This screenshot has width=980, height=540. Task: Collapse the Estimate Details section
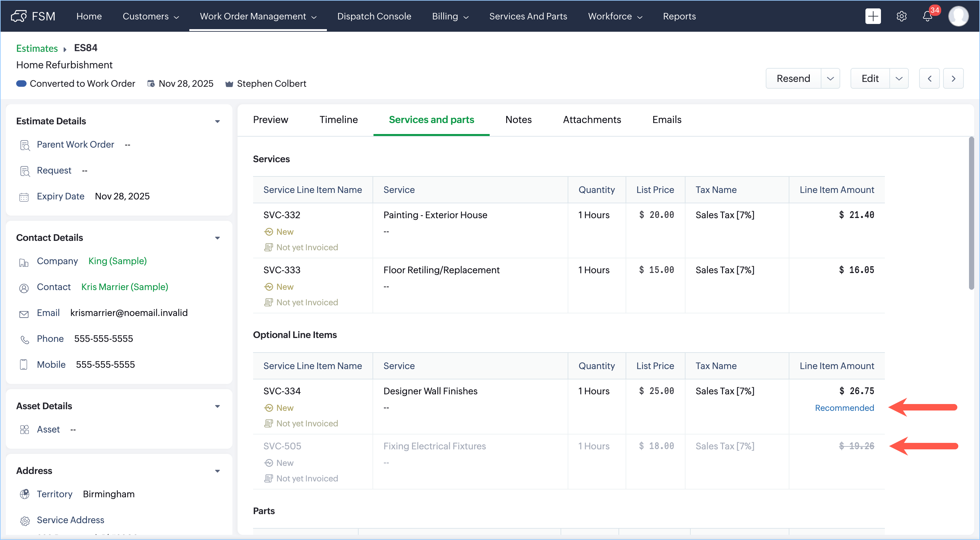pyautogui.click(x=217, y=121)
